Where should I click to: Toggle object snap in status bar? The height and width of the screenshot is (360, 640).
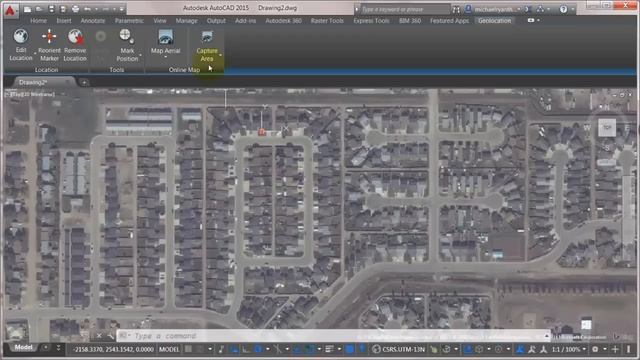(x=309, y=349)
